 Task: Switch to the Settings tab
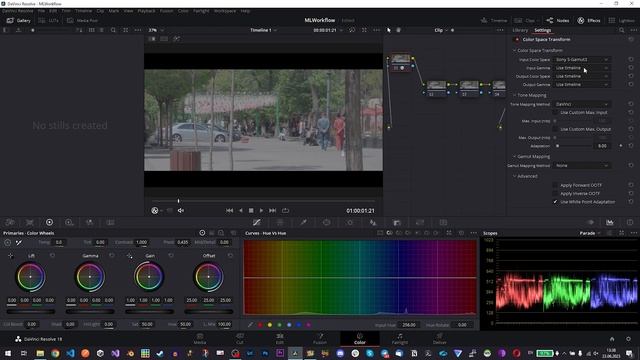point(542,30)
